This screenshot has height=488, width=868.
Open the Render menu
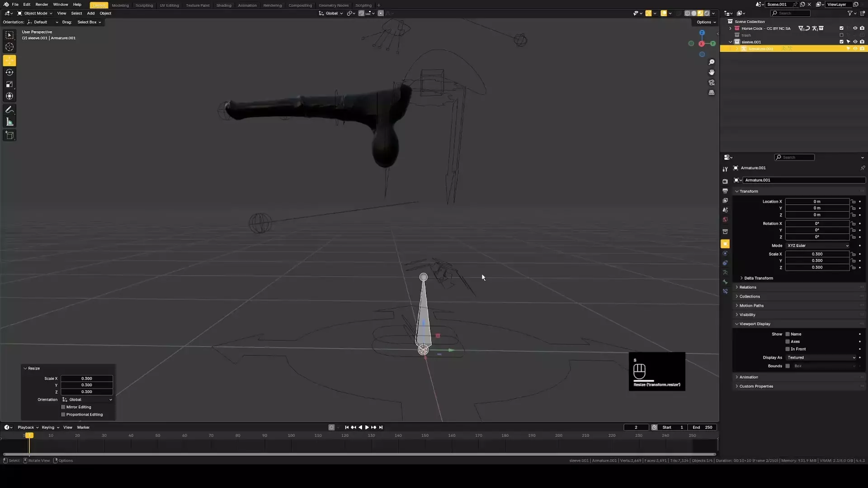[x=42, y=5]
